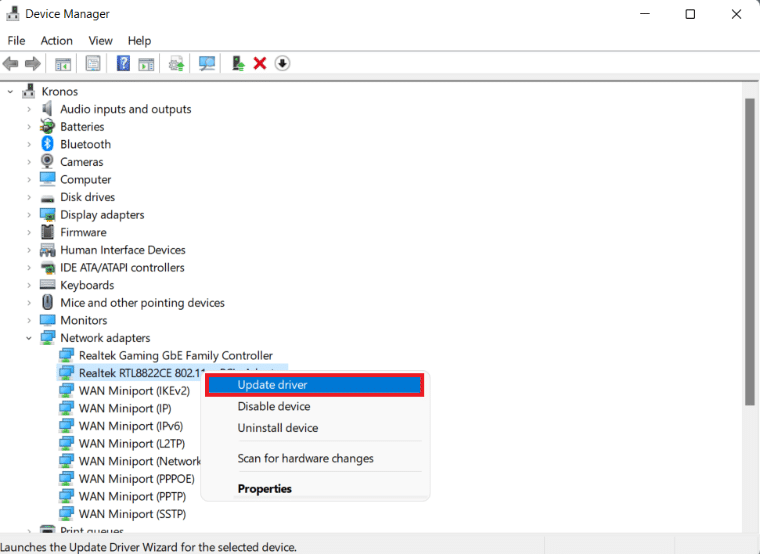Expand the Display adapters category
This screenshot has width=760, height=554.
tap(28, 215)
